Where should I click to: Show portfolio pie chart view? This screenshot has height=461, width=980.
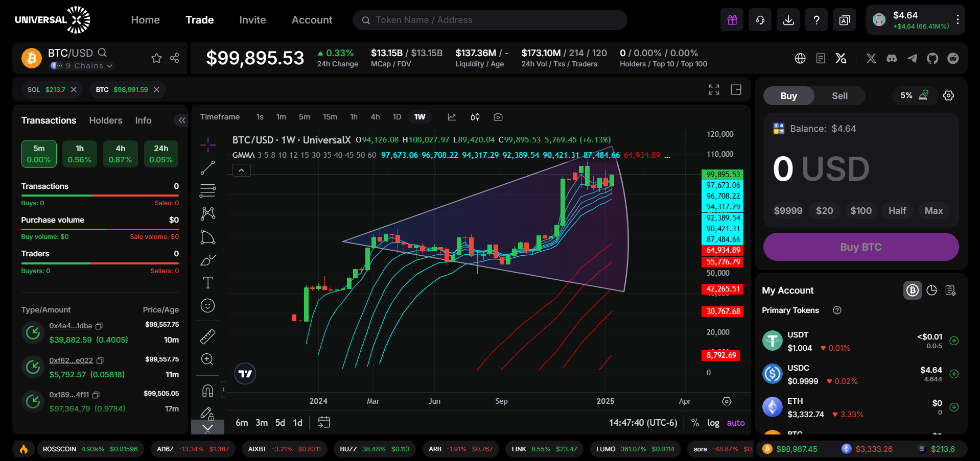click(x=932, y=290)
